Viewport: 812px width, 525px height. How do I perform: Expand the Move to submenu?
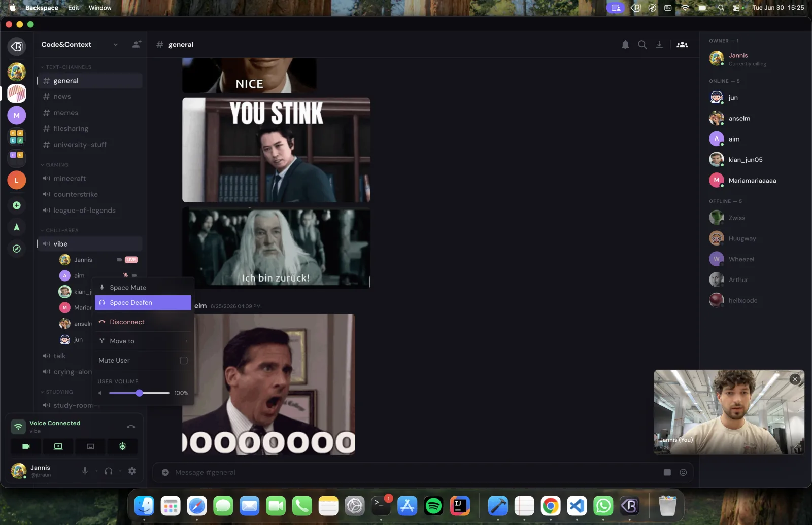point(143,341)
